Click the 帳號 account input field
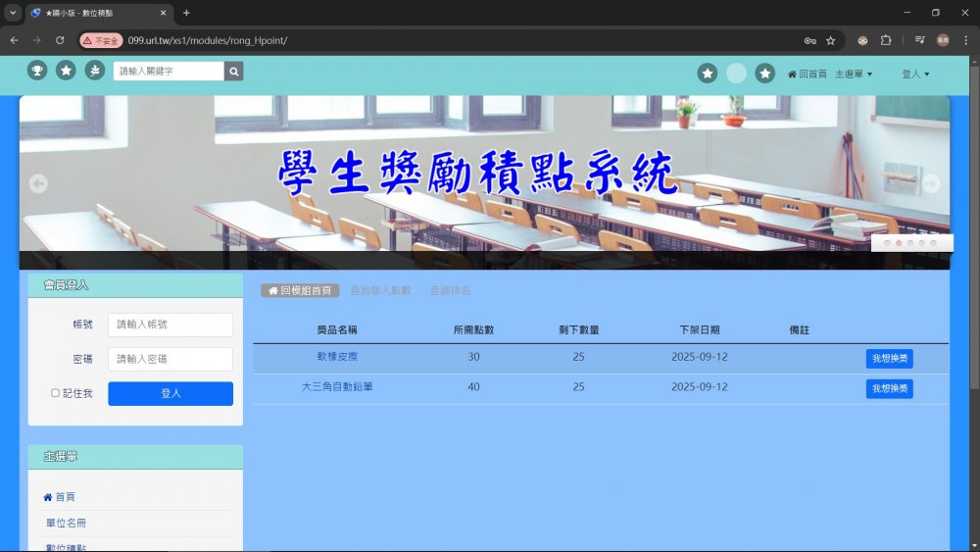The width and height of the screenshot is (980, 552). click(171, 325)
